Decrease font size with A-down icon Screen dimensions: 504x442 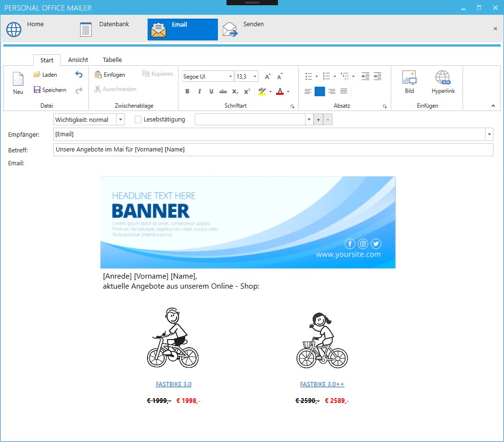coord(280,76)
